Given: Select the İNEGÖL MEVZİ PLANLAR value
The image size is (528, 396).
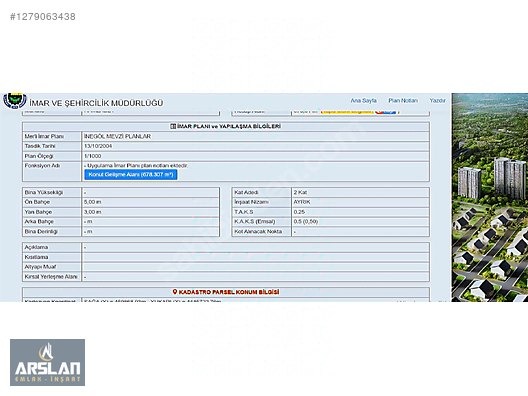Looking at the screenshot, I should click(117, 136).
